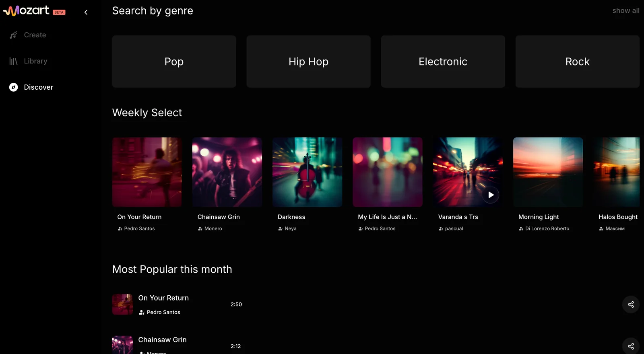Select the Darkness album artwork
This screenshot has height=354, width=644.
click(307, 172)
